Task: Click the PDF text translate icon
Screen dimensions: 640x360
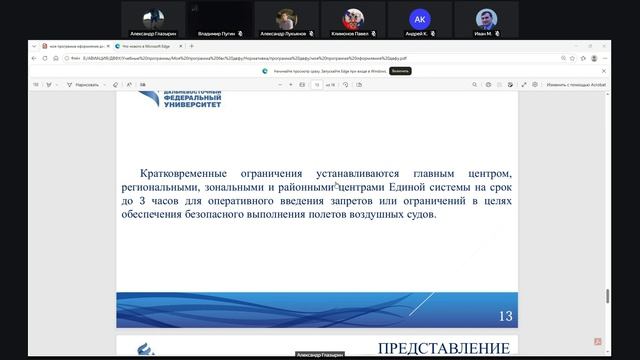Action: (x=142, y=85)
